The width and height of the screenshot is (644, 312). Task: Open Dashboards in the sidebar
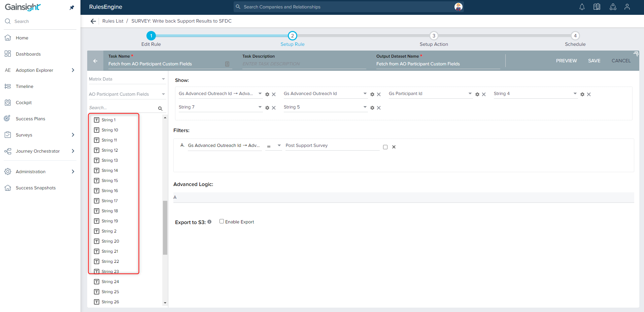28,54
